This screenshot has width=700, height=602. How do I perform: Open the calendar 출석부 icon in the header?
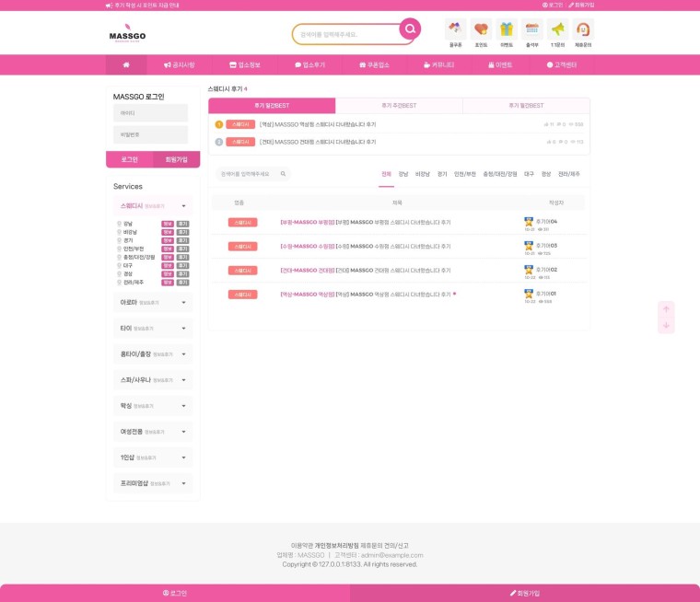click(531, 29)
